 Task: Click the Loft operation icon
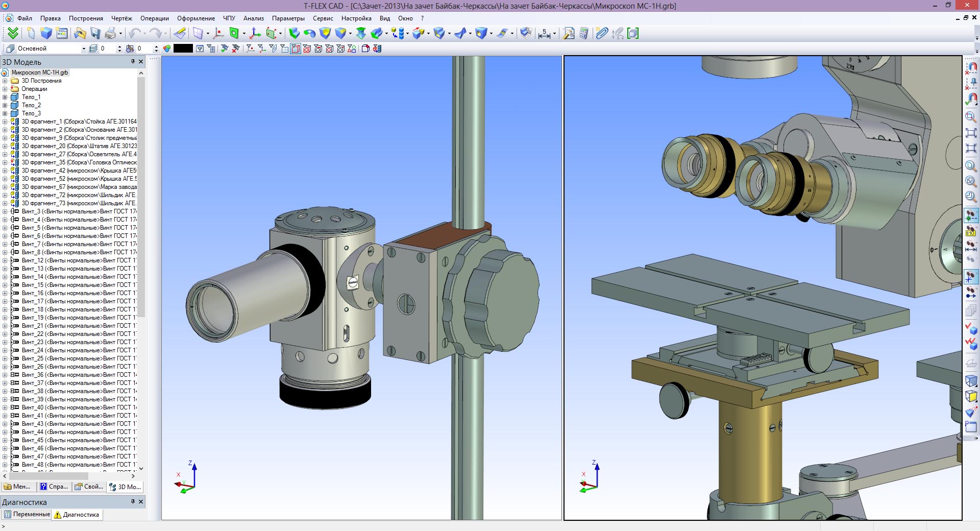tap(361, 33)
